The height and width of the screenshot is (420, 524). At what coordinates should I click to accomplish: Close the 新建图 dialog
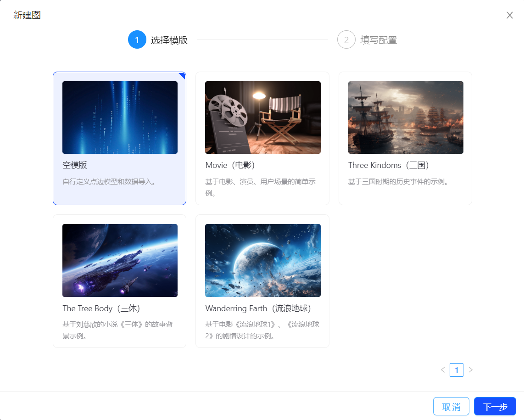click(x=509, y=15)
